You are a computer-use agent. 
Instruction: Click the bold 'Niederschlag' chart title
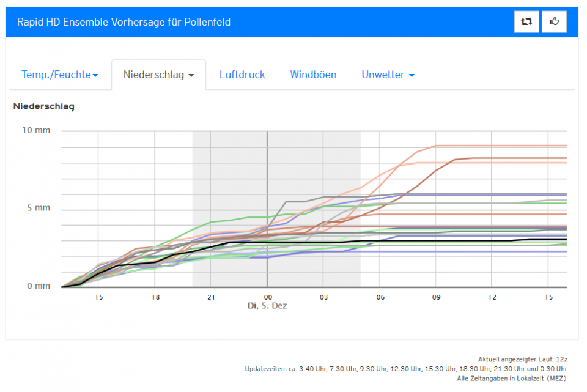coord(43,106)
